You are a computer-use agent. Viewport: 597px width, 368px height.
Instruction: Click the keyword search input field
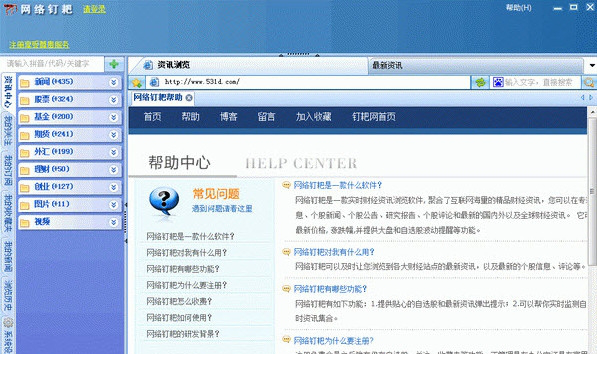53,64
